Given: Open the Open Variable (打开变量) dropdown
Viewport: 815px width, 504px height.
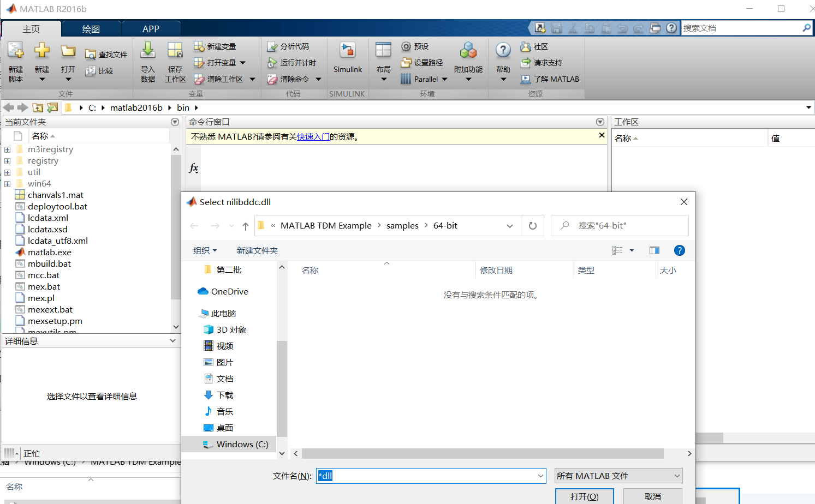Looking at the screenshot, I should pos(243,63).
